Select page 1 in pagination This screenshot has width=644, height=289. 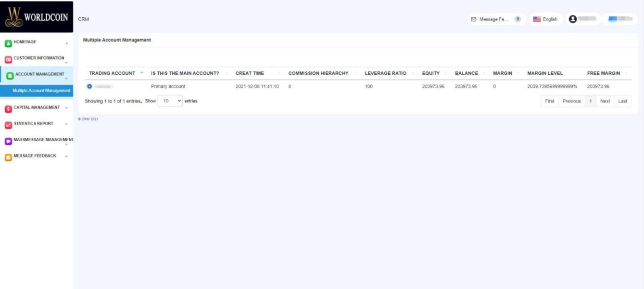[x=591, y=101]
